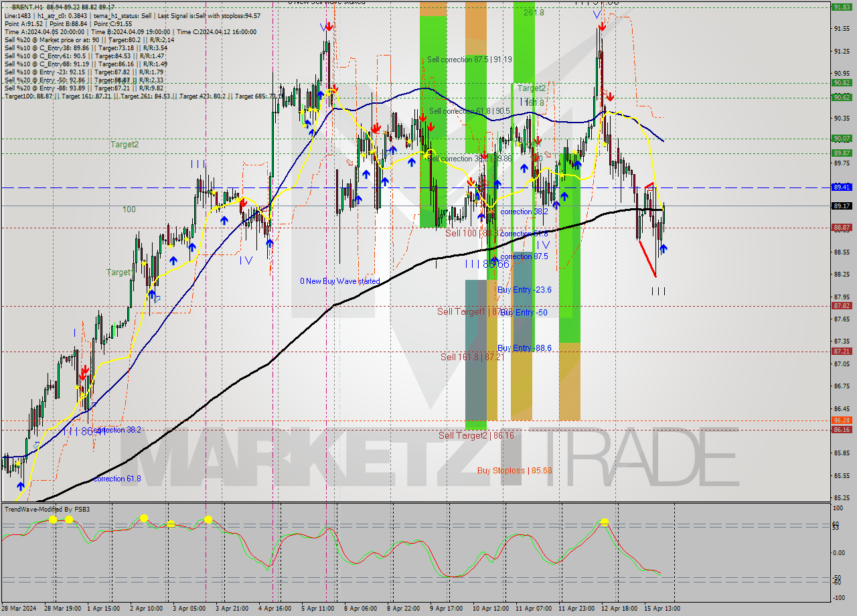
Task: Select the '11 Apr 23:00' time label
Action: click(576, 608)
